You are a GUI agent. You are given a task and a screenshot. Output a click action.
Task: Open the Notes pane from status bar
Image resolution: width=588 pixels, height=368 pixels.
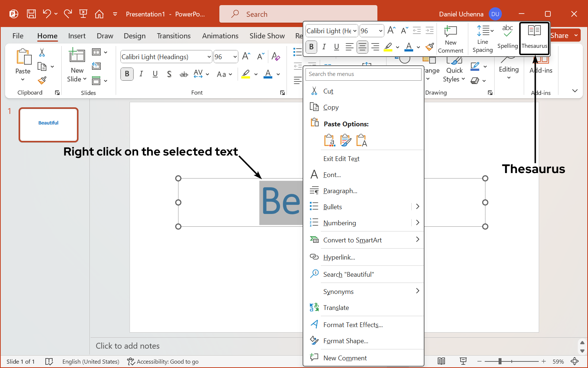point(441,361)
